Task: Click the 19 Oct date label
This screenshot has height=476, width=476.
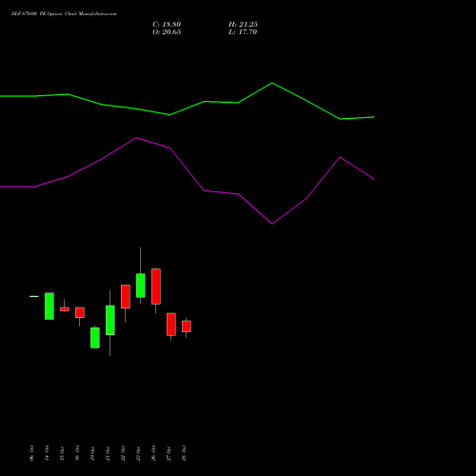Action: 92,453
